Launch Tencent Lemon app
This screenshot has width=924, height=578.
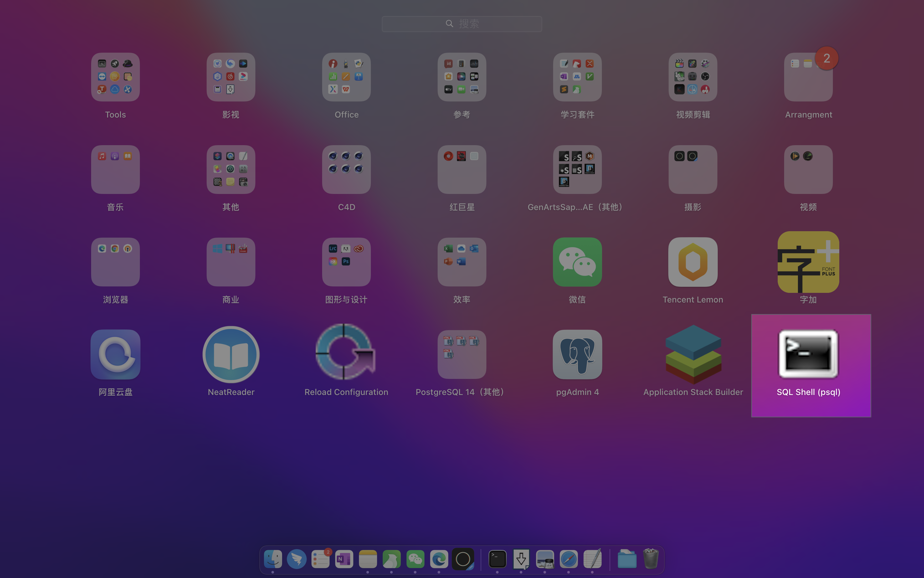[693, 262]
